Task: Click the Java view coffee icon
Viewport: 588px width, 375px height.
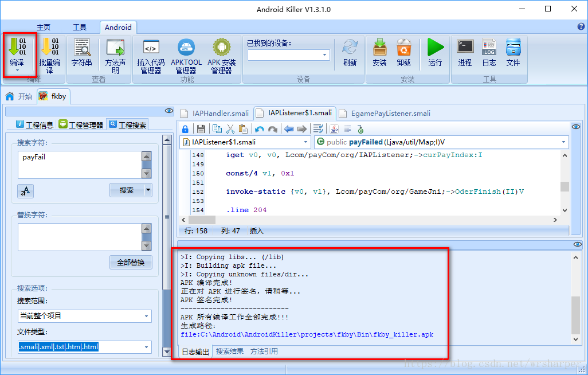Action: pos(334,129)
